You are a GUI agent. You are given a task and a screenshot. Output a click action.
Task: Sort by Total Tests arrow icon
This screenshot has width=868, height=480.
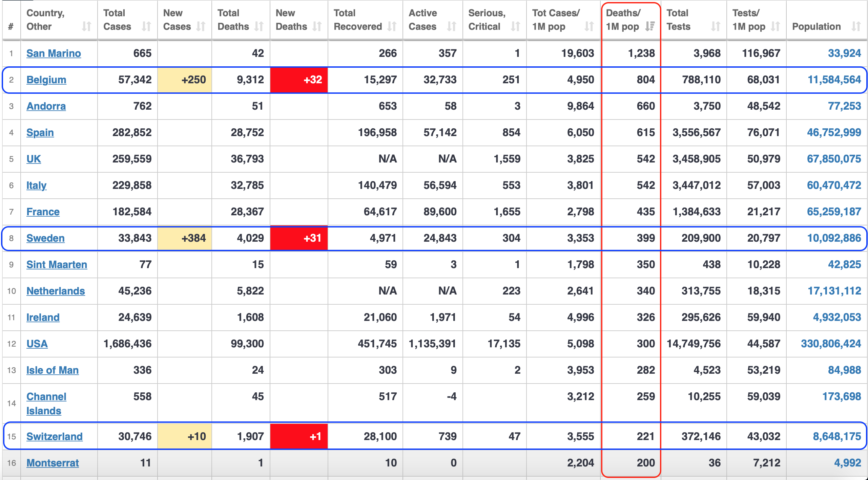[716, 26]
